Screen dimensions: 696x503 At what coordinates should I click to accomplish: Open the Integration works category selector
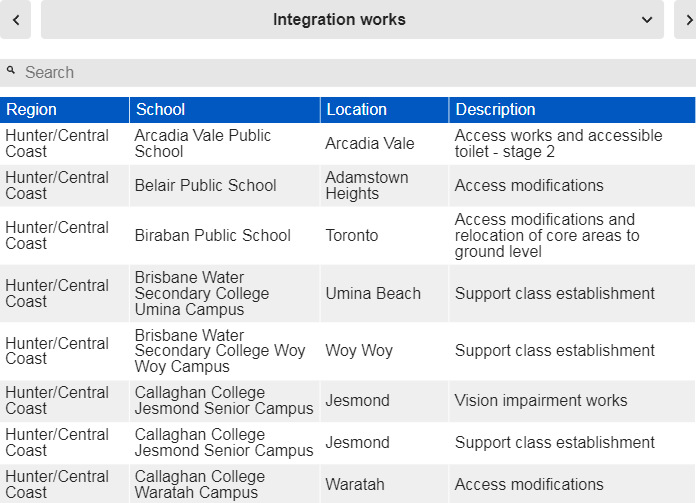[352, 20]
